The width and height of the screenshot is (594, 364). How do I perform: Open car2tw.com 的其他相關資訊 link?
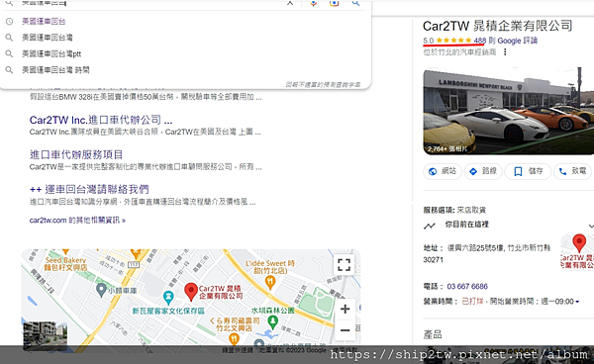tap(77, 221)
